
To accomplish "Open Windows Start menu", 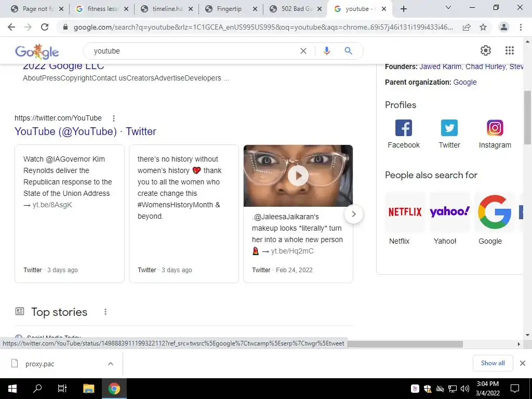I will [12, 389].
